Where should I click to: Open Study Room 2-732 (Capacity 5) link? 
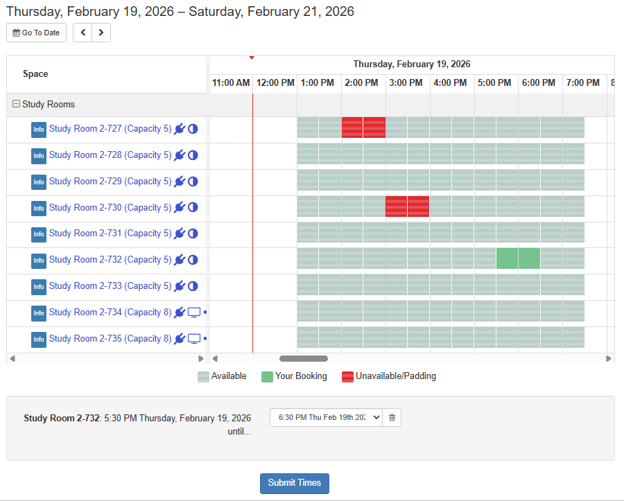point(110,260)
